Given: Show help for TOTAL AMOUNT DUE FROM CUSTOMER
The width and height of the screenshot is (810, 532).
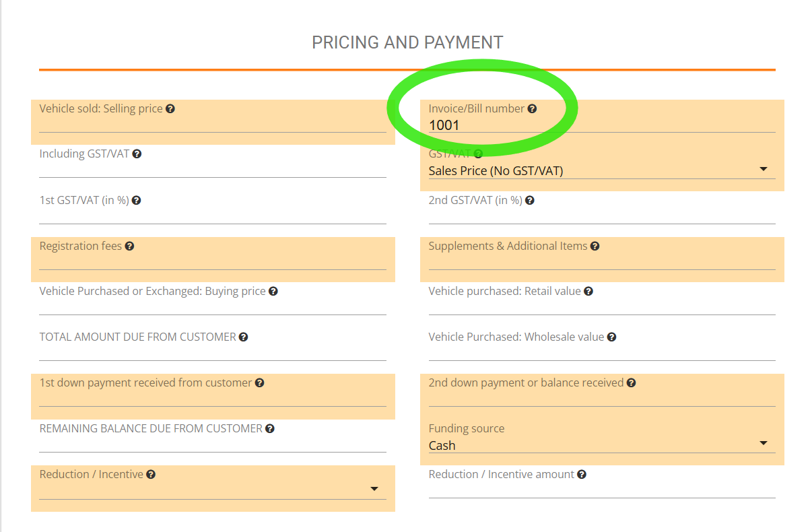Looking at the screenshot, I should [x=244, y=337].
